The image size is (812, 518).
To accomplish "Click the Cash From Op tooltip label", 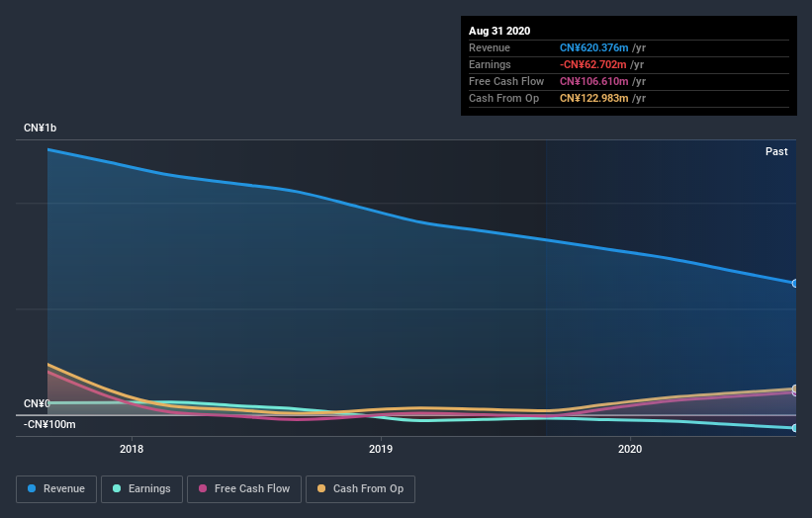I will (503, 98).
